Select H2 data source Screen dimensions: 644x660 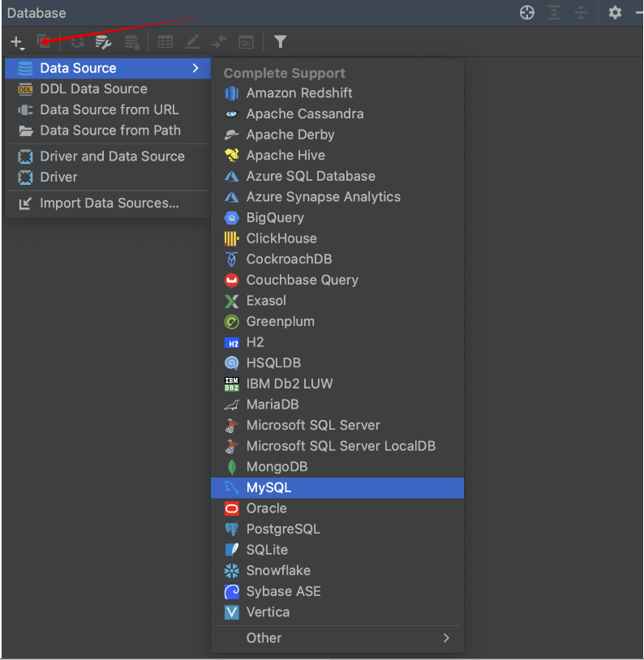(x=337, y=342)
